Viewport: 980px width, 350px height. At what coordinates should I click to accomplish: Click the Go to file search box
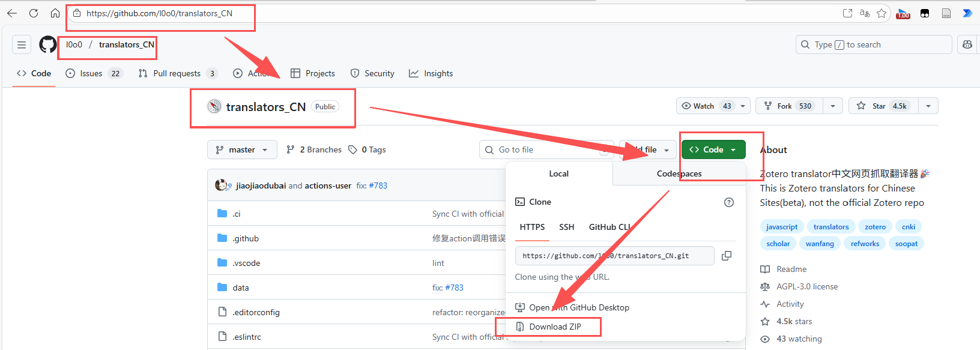coord(546,149)
